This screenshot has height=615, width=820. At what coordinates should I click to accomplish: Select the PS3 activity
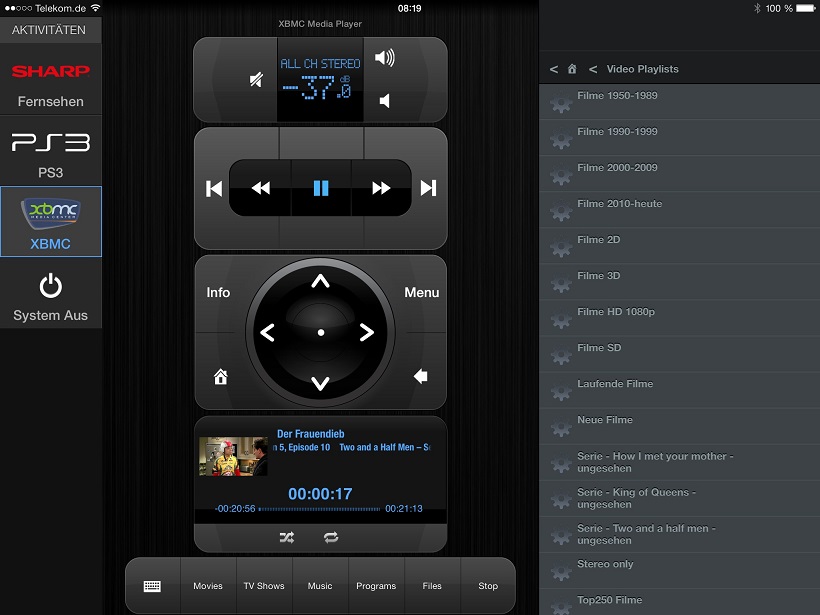pyautogui.click(x=51, y=151)
